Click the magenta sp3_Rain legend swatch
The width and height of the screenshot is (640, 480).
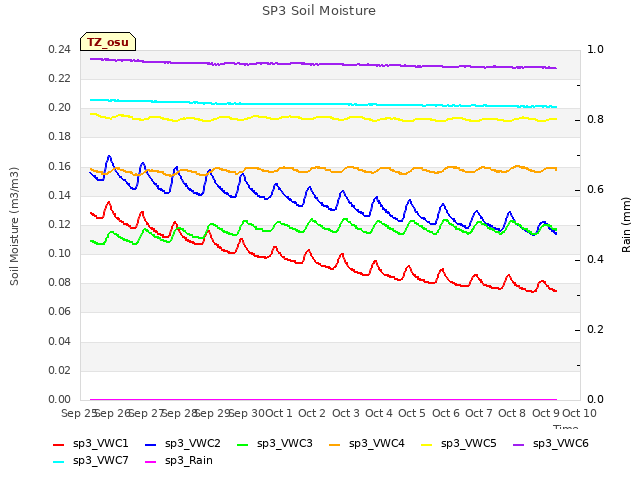point(151,462)
